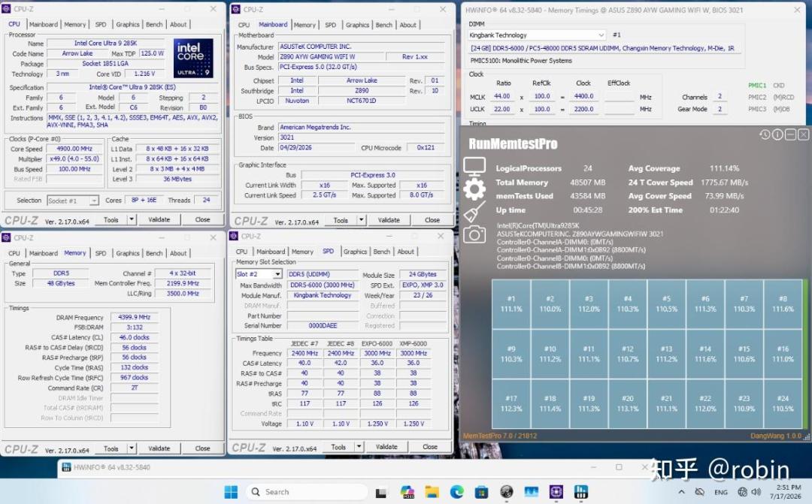Viewport: 812px width, 504px height.
Task: Switch to Bench tab in CPU-Z CPU window
Action: point(154,24)
